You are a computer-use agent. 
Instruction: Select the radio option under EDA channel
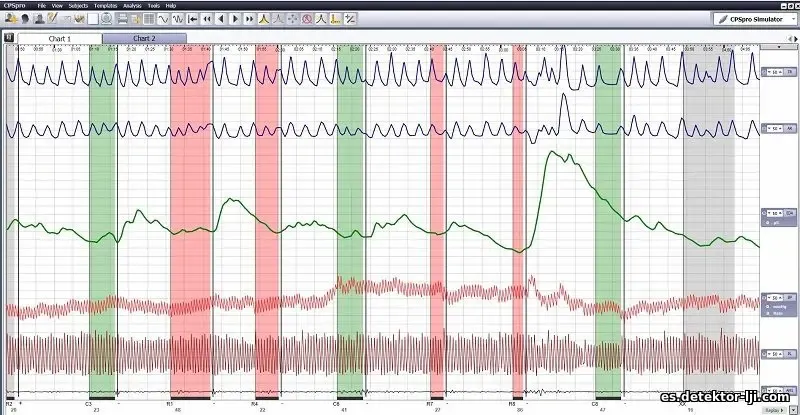tap(768, 223)
